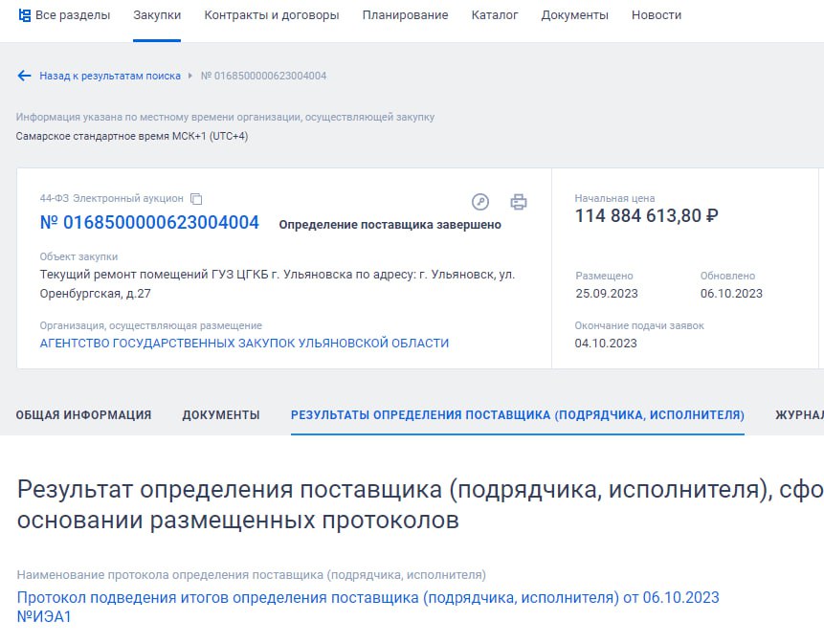Click the back arrow icon
The image size is (824, 644).
(x=25, y=76)
